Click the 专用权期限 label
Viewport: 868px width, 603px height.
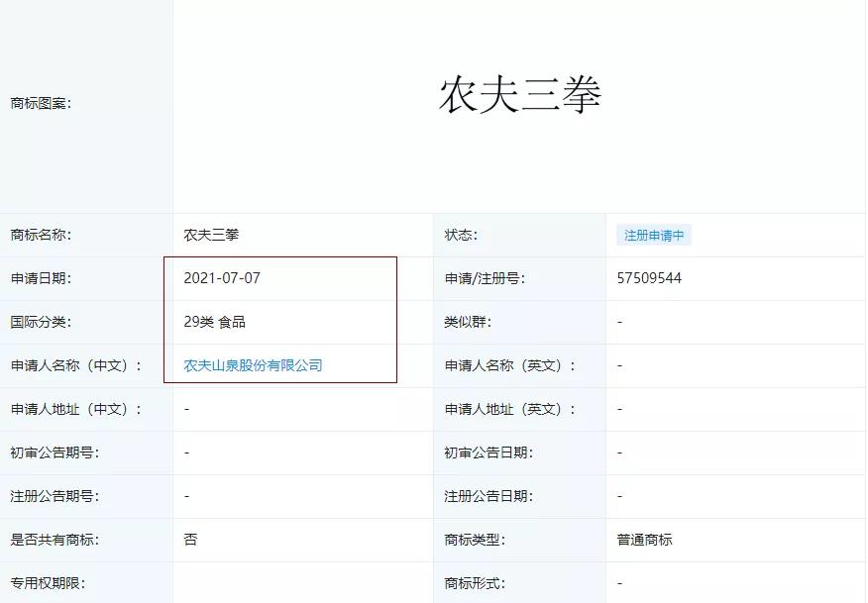point(49,583)
